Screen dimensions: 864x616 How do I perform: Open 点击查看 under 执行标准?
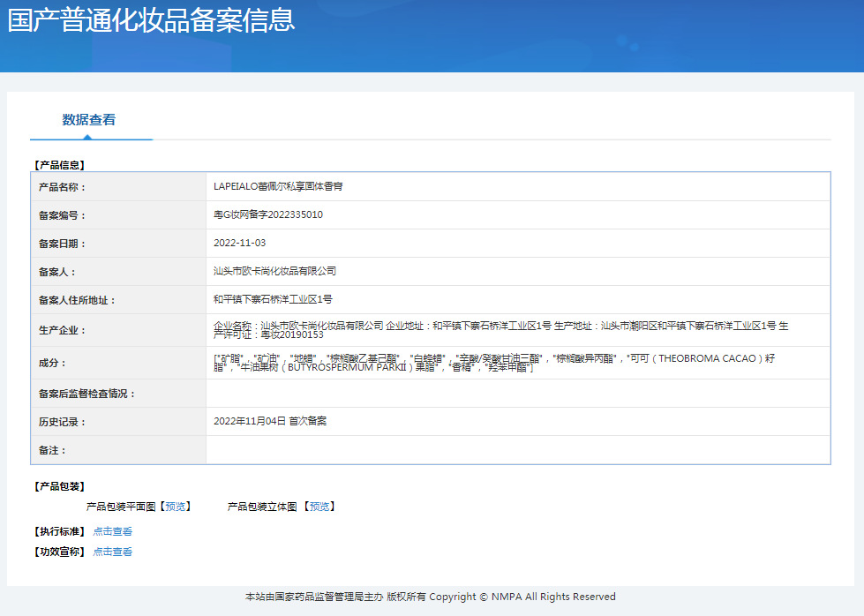(x=112, y=530)
